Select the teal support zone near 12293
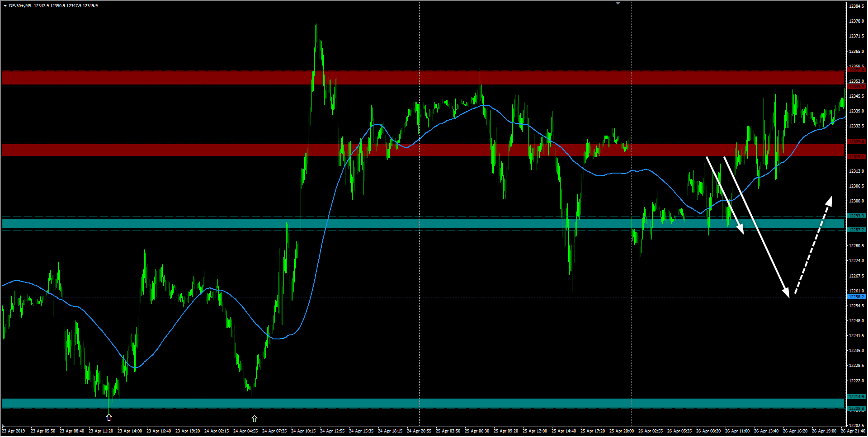This screenshot has height=437, width=868. tap(423, 223)
